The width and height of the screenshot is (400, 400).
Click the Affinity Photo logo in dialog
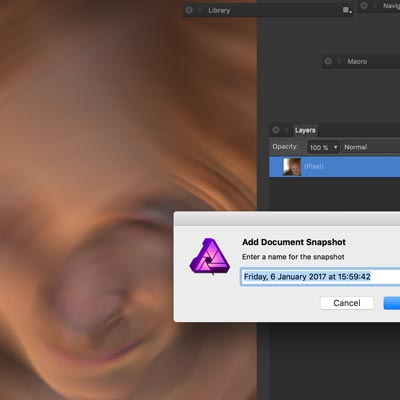coord(210,256)
